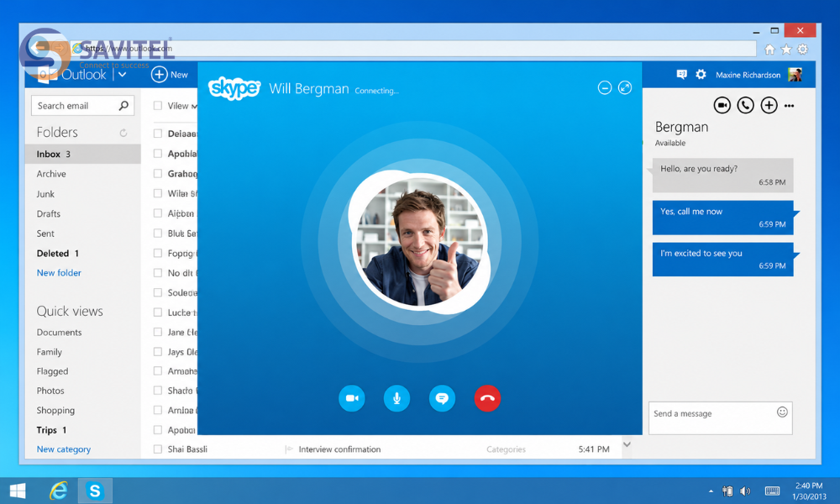Expand the chevron at the end of the Shai Bassli row
Image resolution: width=840 pixels, height=504 pixels.
point(627,444)
